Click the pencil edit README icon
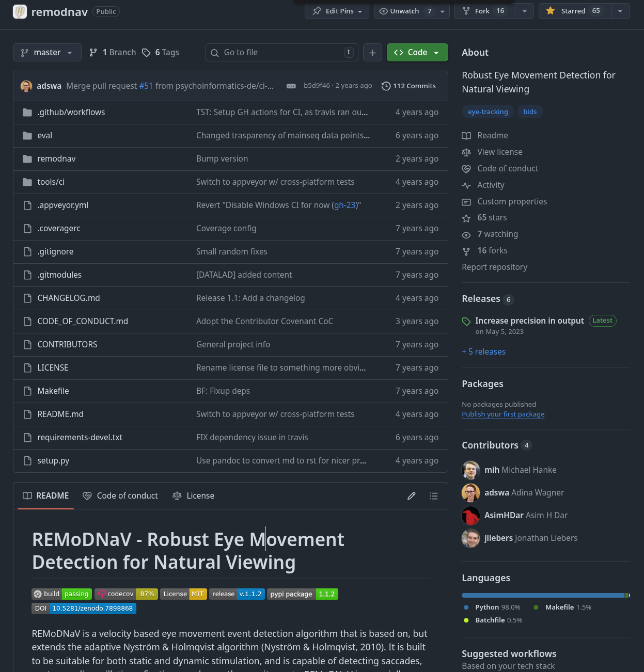 411,496
